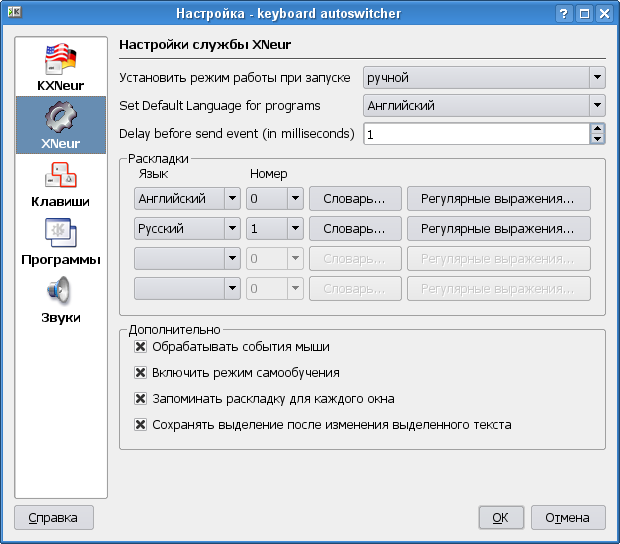The image size is (620, 544).
Task: Maximize the Настройка window
Action: (x=584, y=14)
